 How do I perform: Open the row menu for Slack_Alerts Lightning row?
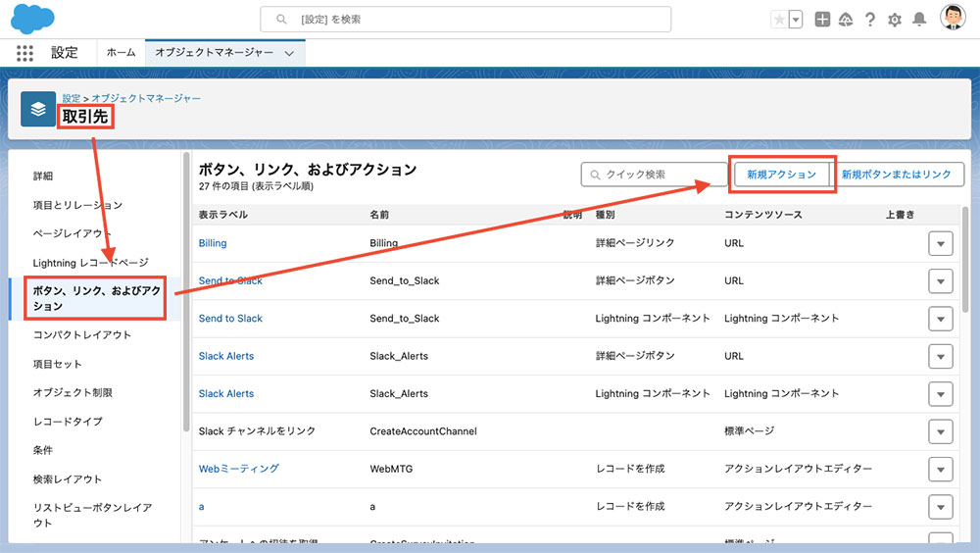[x=941, y=394]
